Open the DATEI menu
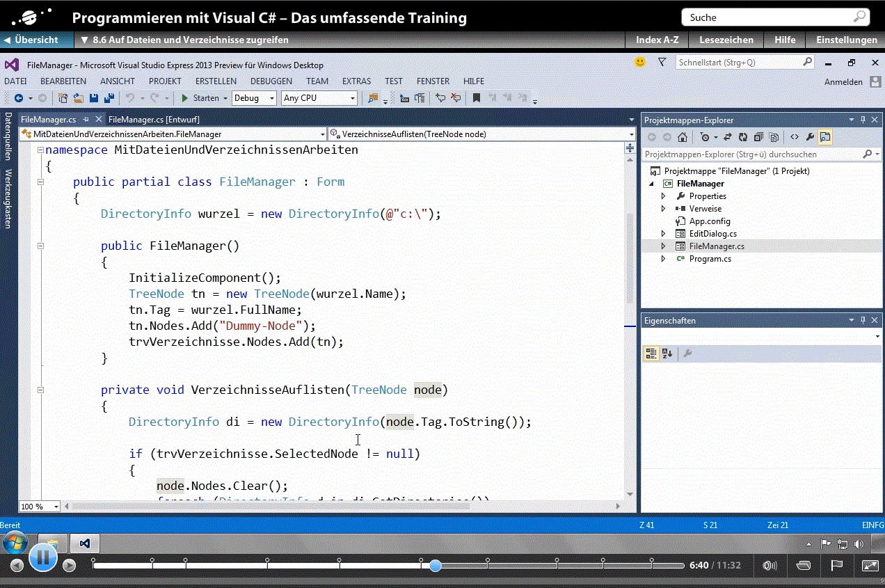The width and height of the screenshot is (885, 588). 15,81
